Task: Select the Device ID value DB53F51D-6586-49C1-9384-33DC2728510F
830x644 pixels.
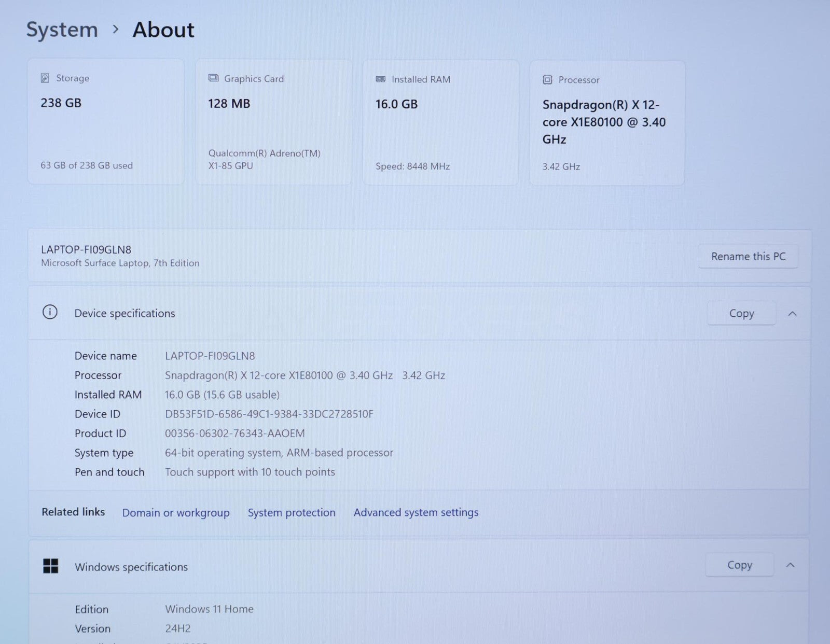Action: pos(269,414)
